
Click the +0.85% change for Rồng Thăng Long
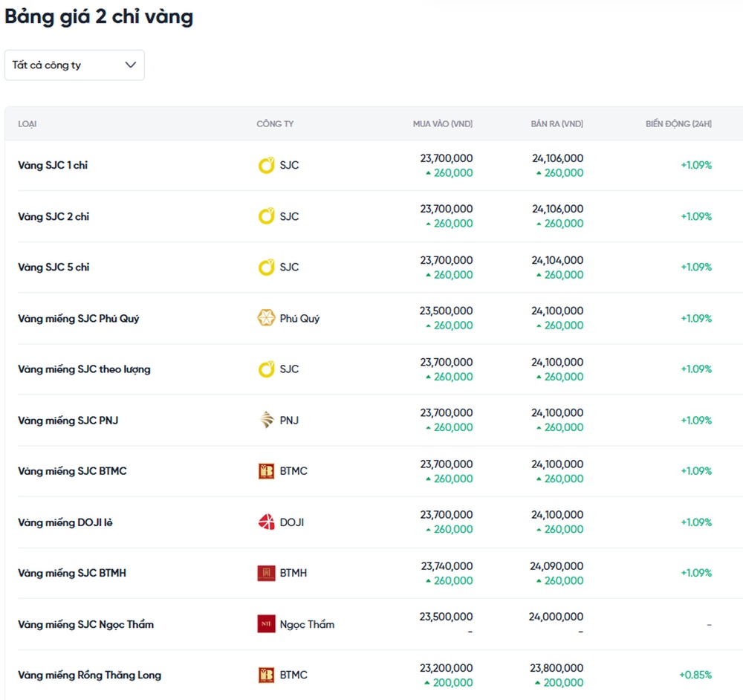[x=695, y=675]
